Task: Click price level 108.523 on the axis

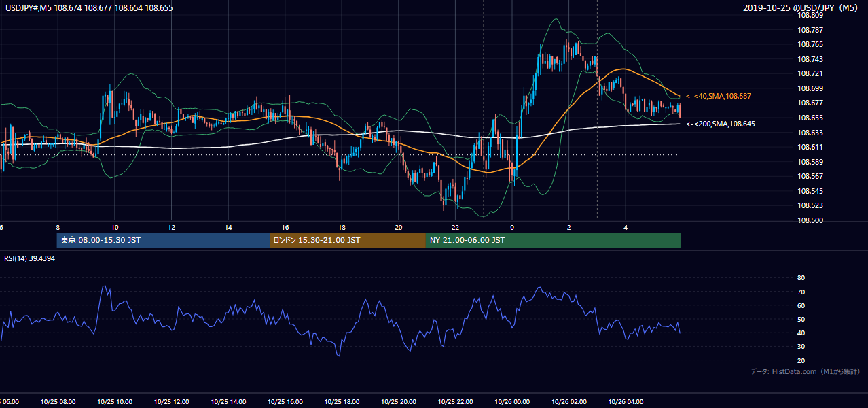Action: coord(810,205)
